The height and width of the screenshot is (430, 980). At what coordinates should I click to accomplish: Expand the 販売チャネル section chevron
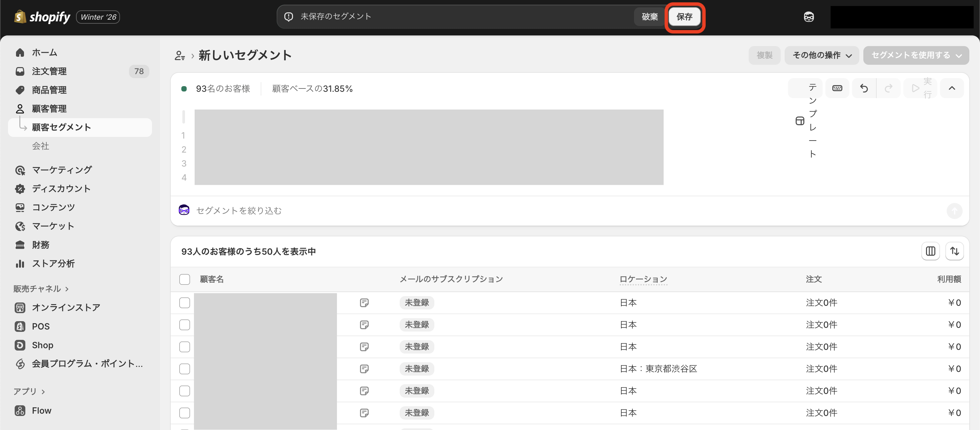pyautogui.click(x=67, y=289)
